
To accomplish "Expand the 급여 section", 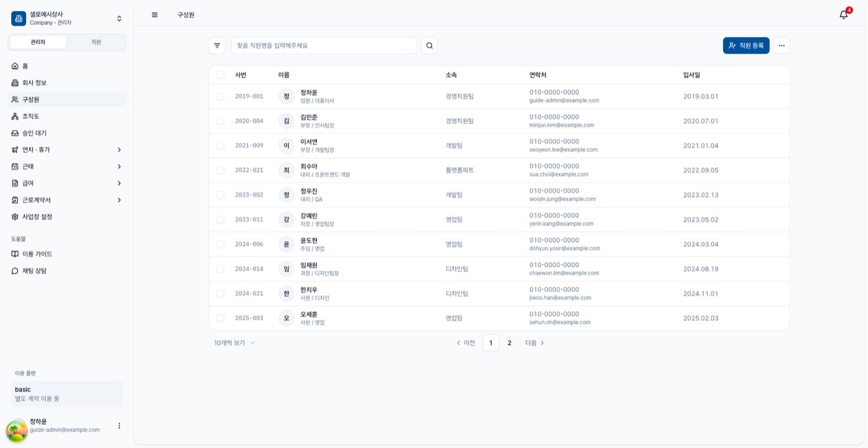I will coord(67,183).
